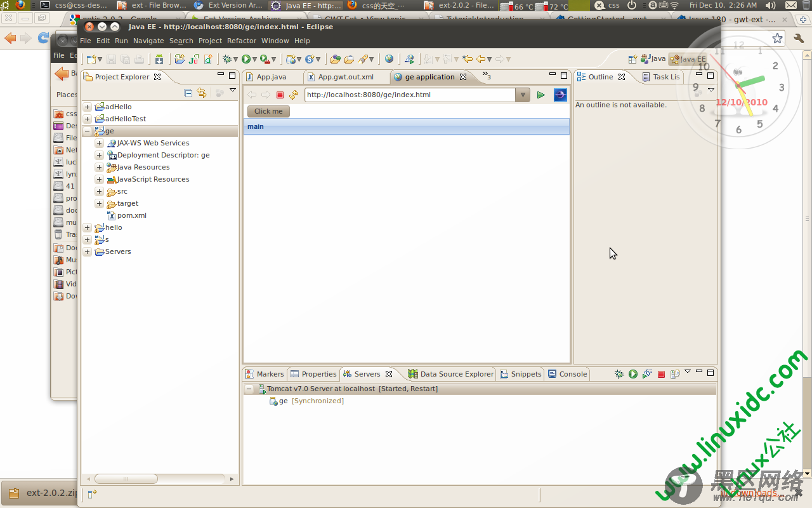The height and width of the screenshot is (508, 812).
Task: Collapse the Tomcat v7.0 Server entry
Action: click(249, 389)
